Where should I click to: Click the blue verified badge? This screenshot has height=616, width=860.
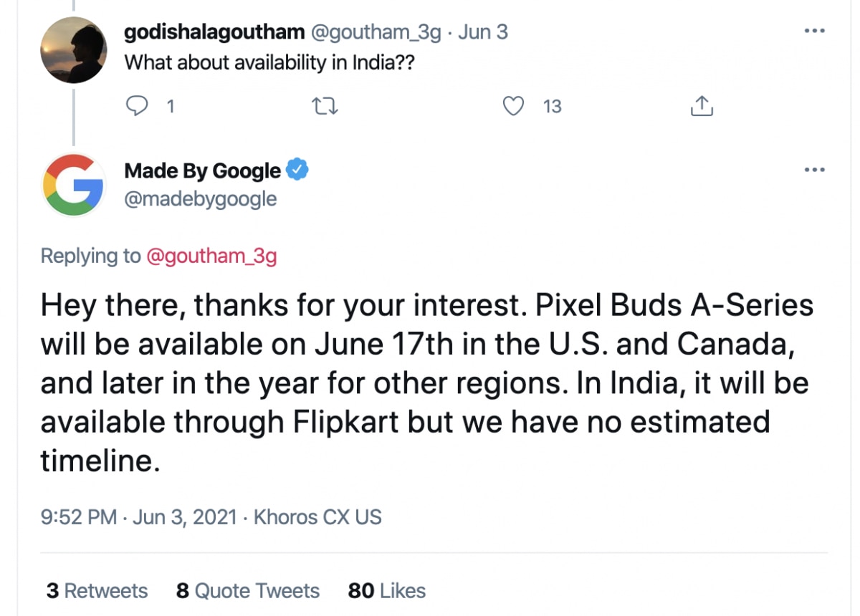tap(298, 170)
